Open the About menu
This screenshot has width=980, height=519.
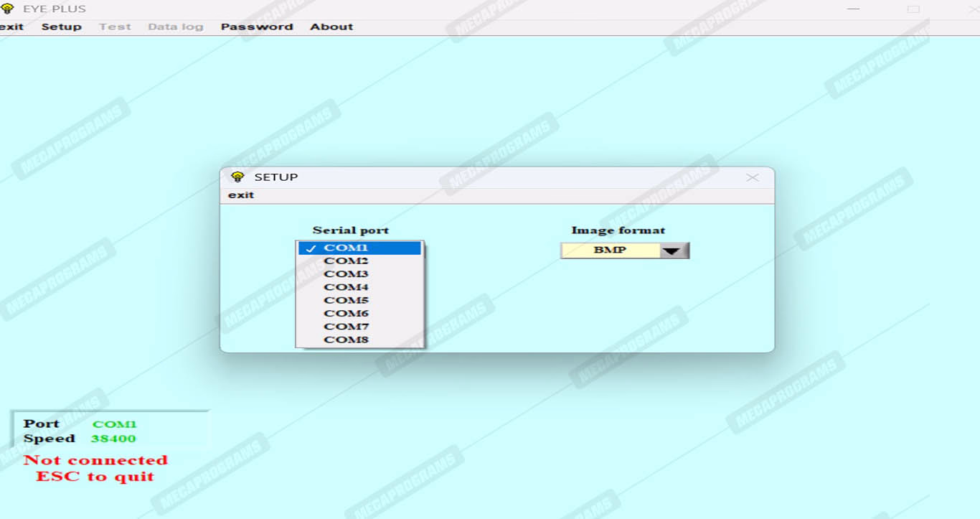pos(331,27)
